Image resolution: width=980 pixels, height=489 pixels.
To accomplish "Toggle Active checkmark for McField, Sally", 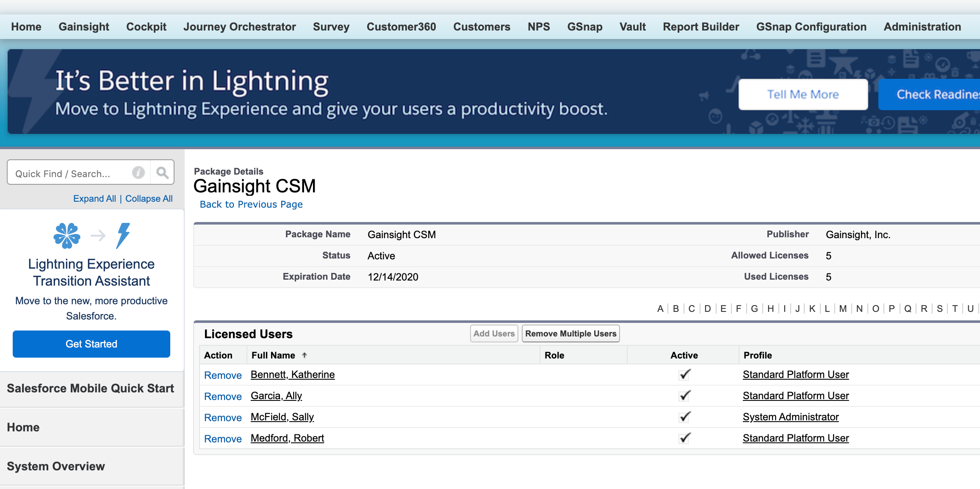I will [684, 417].
